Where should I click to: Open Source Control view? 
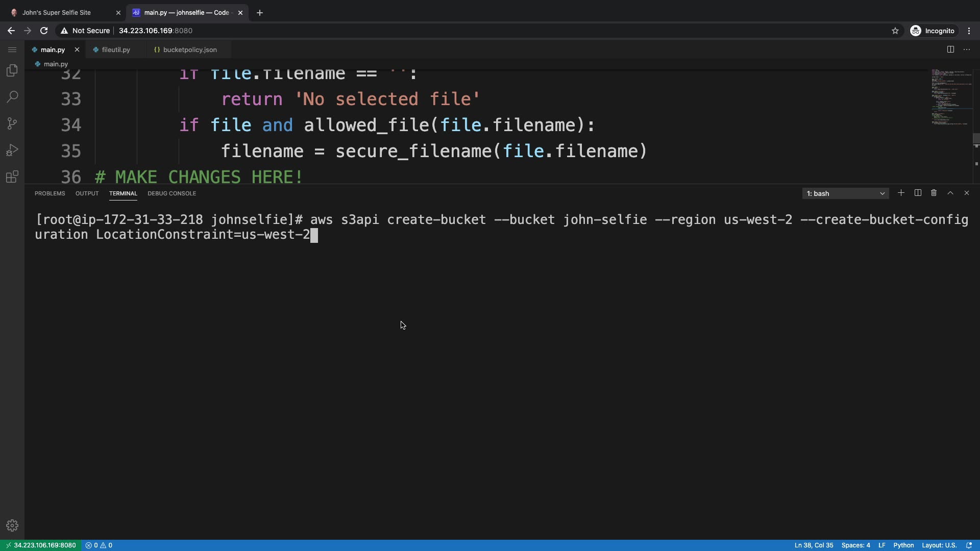click(x=12, y=123)
